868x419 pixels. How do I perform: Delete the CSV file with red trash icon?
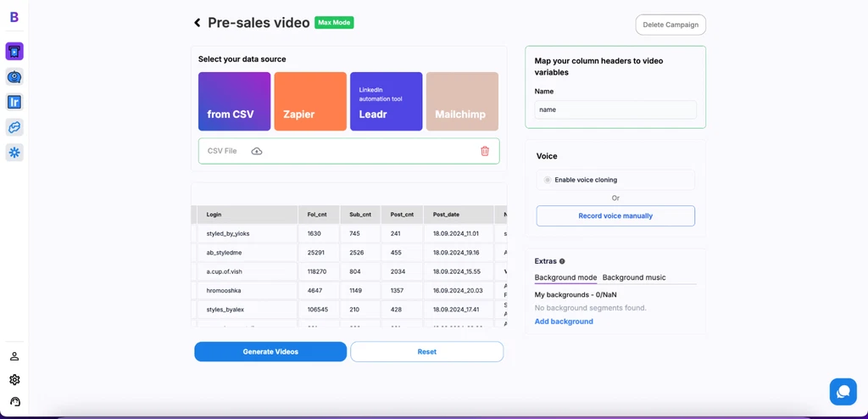(x=485, y=151)
